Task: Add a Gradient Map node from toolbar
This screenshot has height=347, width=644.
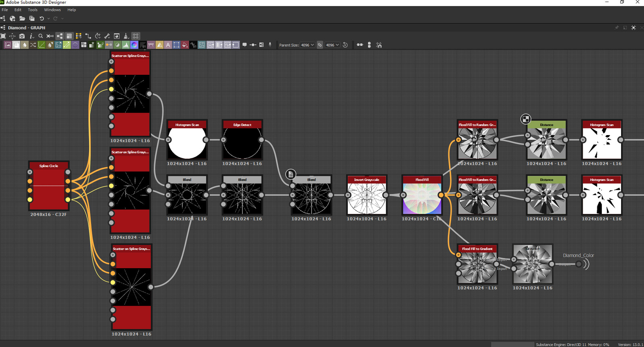Action: coord(101,45)
